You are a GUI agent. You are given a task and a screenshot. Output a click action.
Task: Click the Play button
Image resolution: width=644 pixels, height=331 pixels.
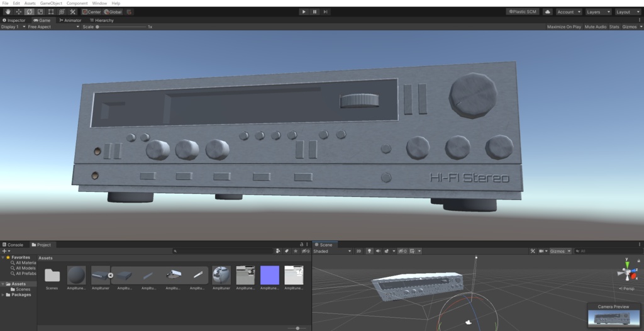click(304, 12)
